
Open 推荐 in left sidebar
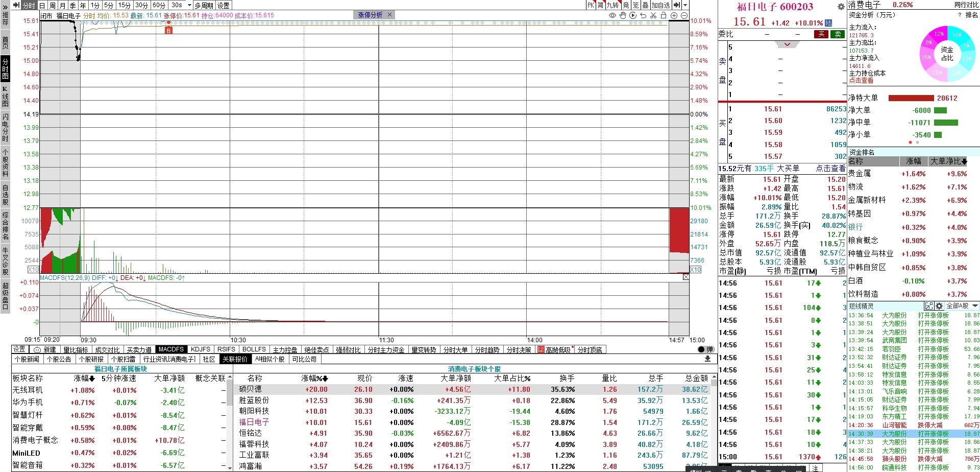coord(5,19)
